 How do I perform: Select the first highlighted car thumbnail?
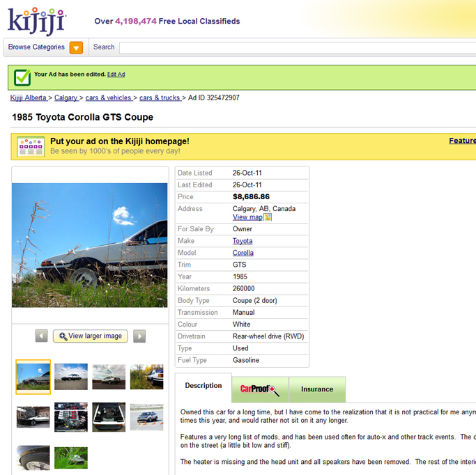point(33,377)
